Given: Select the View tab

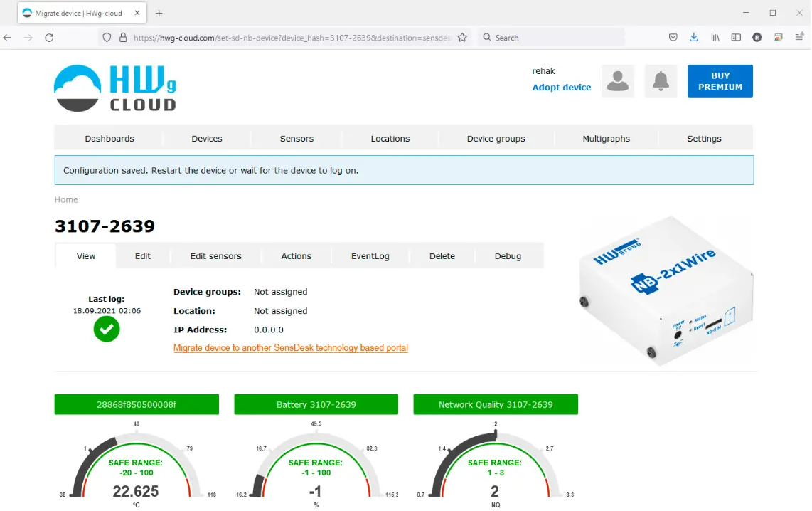Looking at the screenshot, I should [x=86, y=256].
